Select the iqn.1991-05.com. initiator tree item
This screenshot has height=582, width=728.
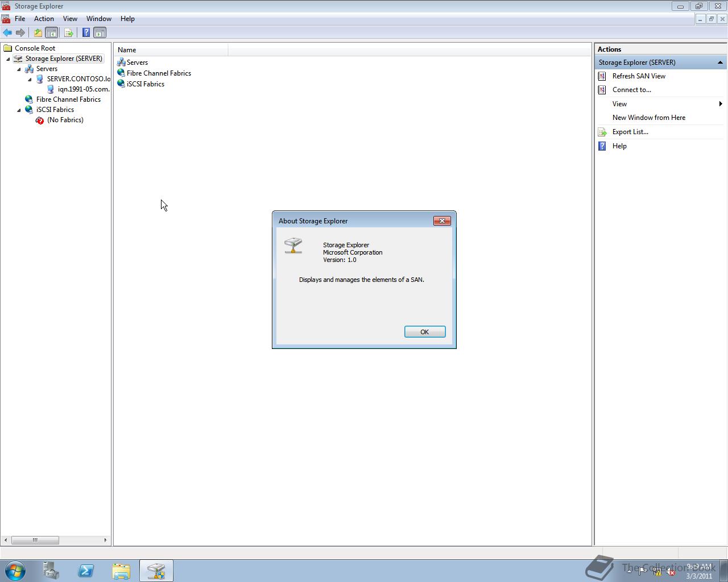(x=84, y=89)
